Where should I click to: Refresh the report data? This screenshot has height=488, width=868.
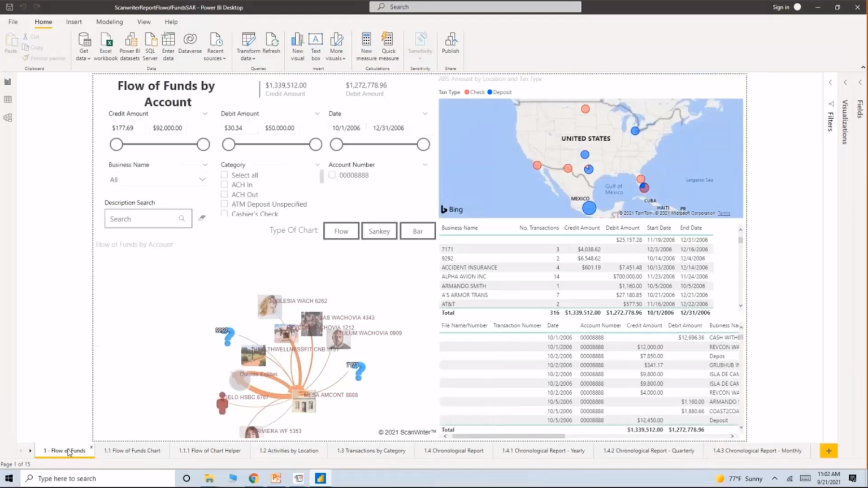[x=271, y=43]
